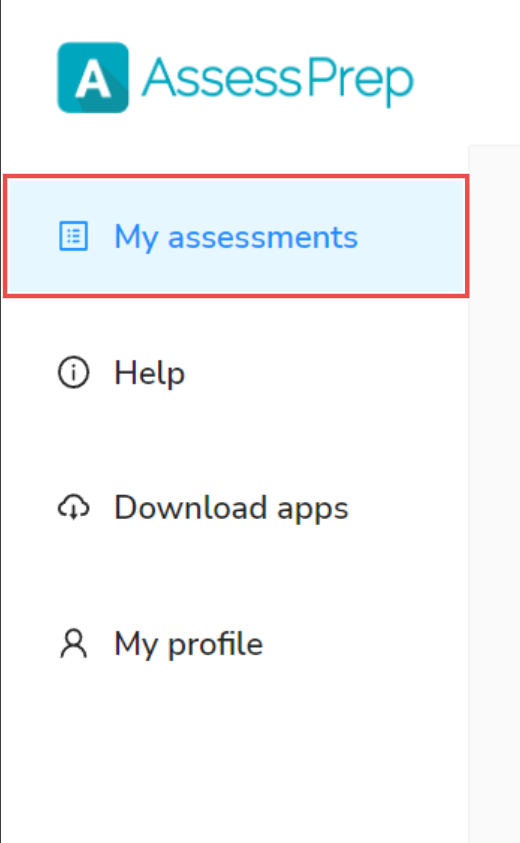This screenshot has height=843, width=520.
Task: Click the AssessPrep square A logo icon
Action: coord(93,78)
